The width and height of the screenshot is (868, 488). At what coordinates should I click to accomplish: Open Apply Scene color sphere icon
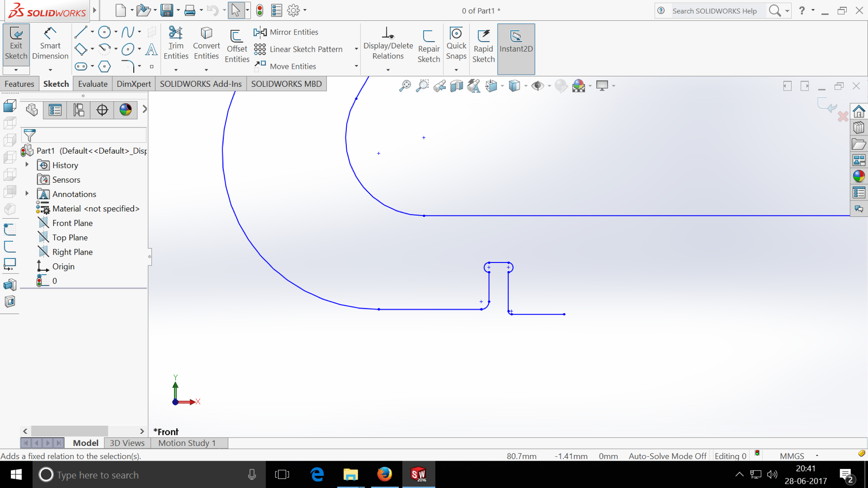click(579, 85)
